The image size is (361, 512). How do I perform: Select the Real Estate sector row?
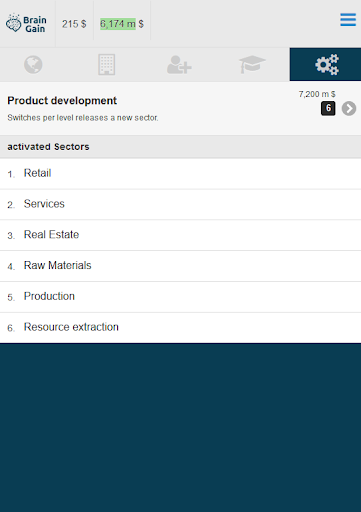[180, 235]
